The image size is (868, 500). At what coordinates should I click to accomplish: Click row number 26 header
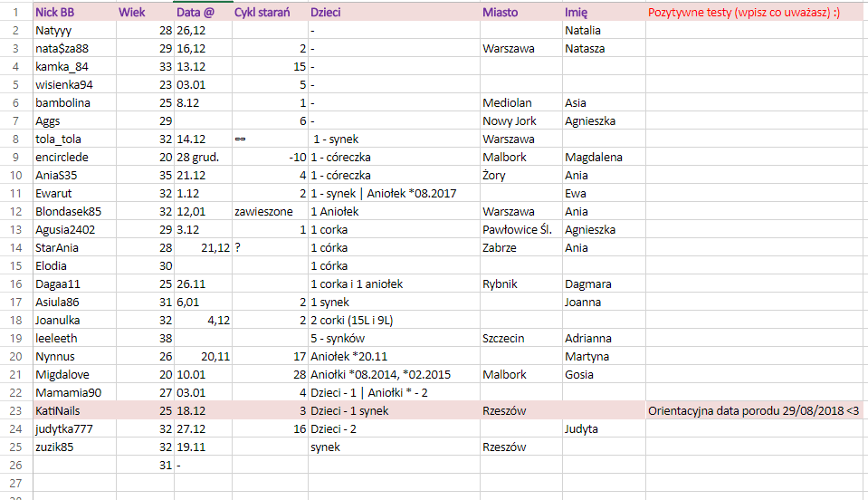click(15, 466)
